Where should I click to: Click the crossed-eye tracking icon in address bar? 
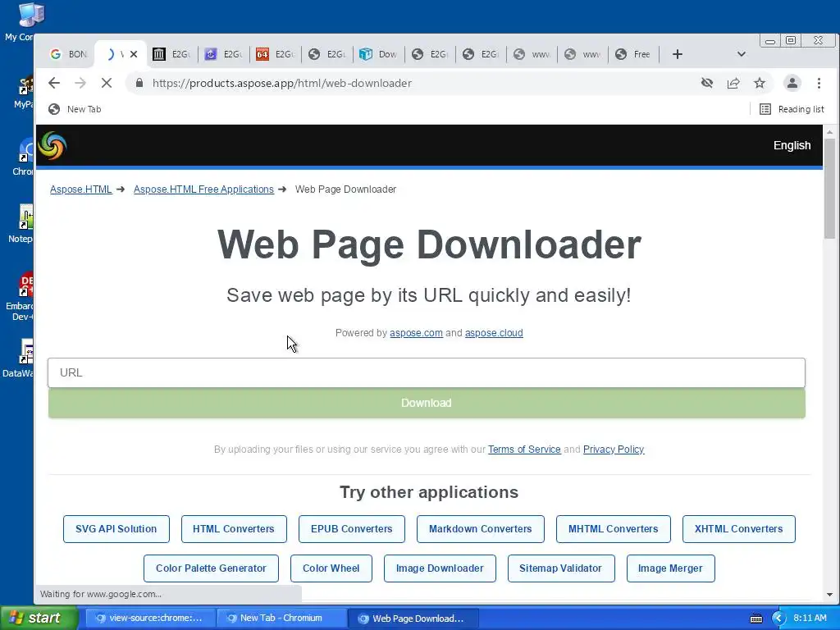pos(707,83)
